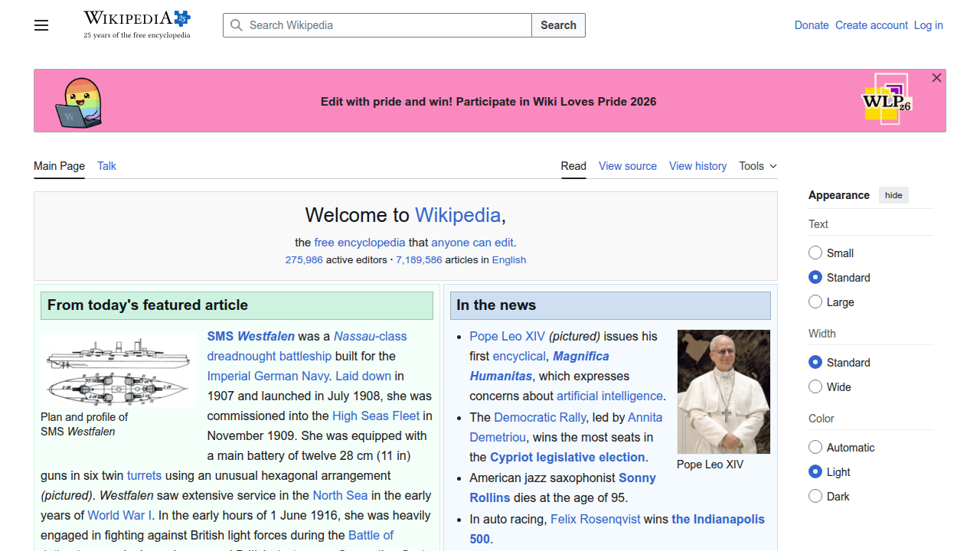Click the rainbow mascot banner image
Screen dimensions: 980x551
tap(80, 103)
